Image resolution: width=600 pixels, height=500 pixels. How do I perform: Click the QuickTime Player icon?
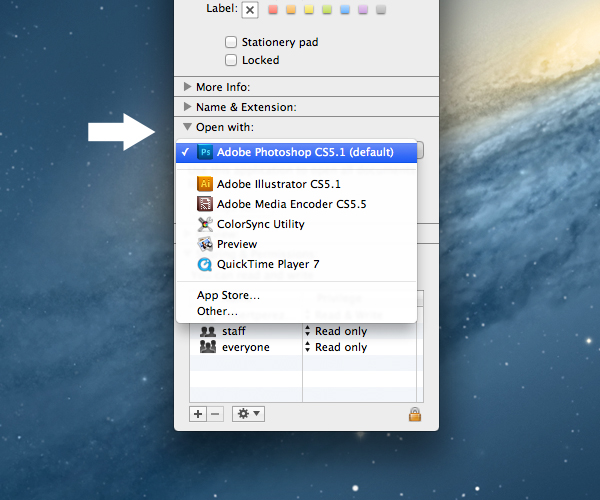click(x=205, y=264)
